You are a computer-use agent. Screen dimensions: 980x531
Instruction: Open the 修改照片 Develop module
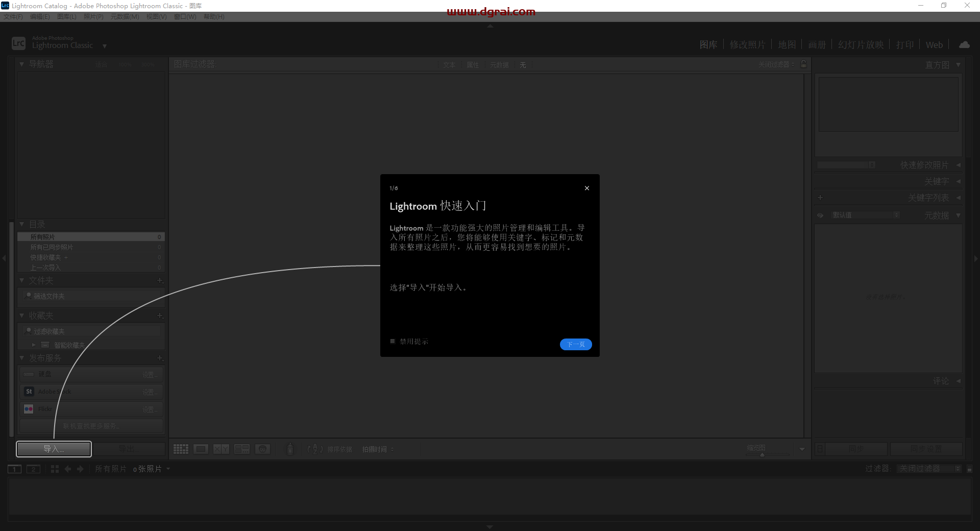click(747, 45)
